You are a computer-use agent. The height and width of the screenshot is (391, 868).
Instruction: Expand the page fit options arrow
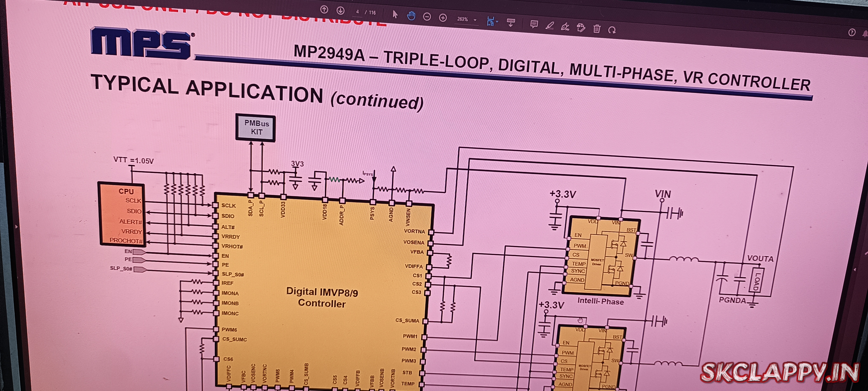click(497, 22)
